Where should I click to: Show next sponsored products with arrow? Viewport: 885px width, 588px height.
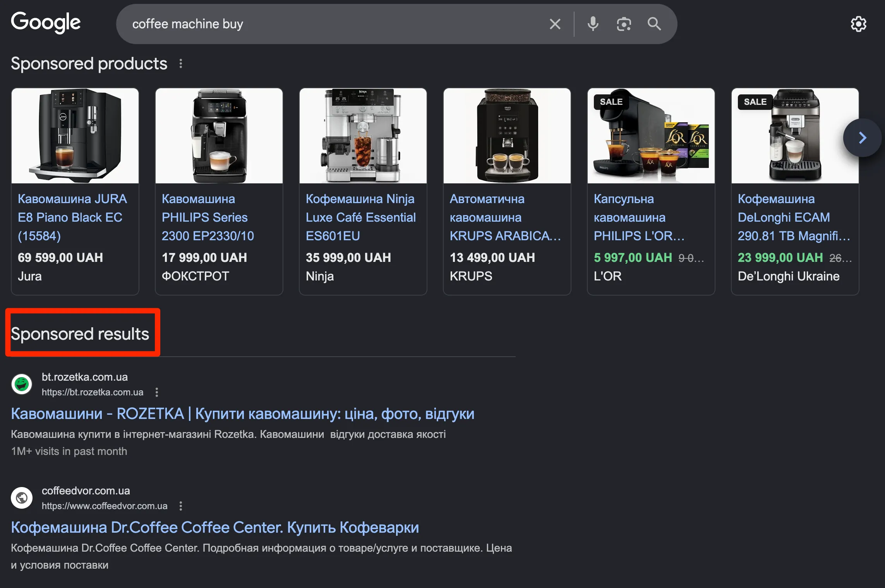tap(862, 138)
